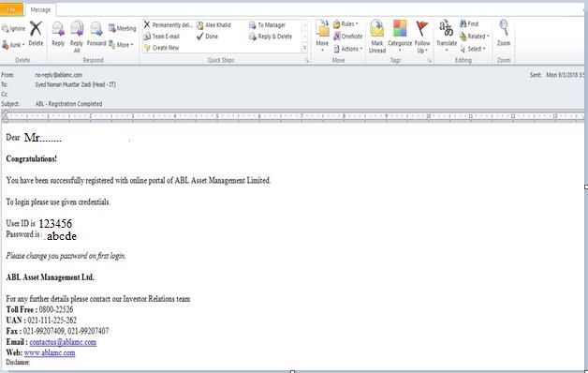Open the Categorize color menu
The height and width of the screenshot is (373, 588).
tap(400, 36)
